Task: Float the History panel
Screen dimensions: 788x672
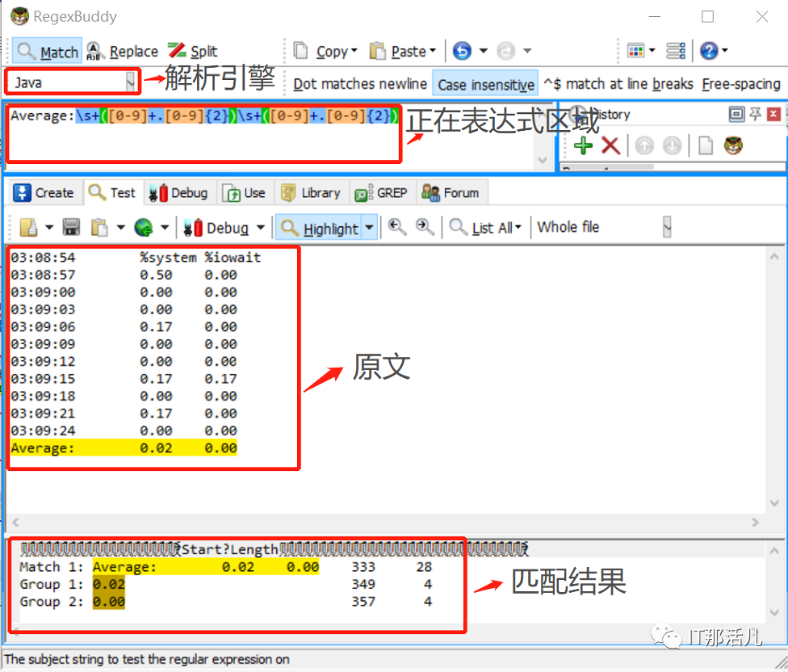Action: [736, 115]
